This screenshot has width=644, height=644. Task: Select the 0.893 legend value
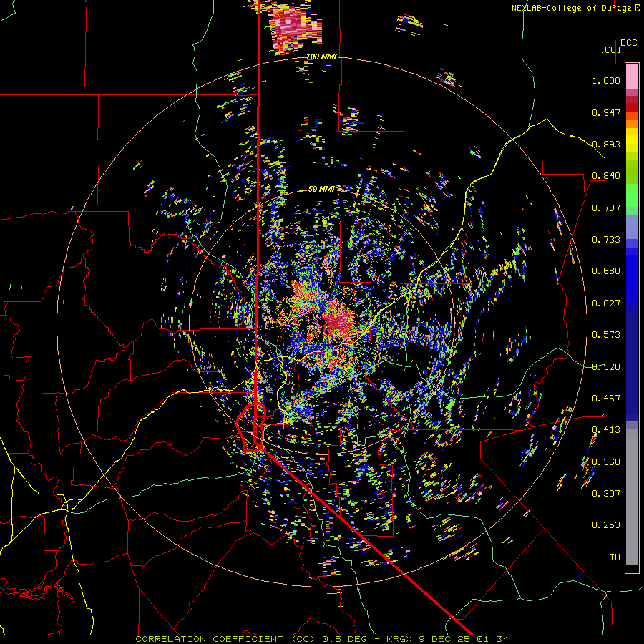tap(606, 144)
